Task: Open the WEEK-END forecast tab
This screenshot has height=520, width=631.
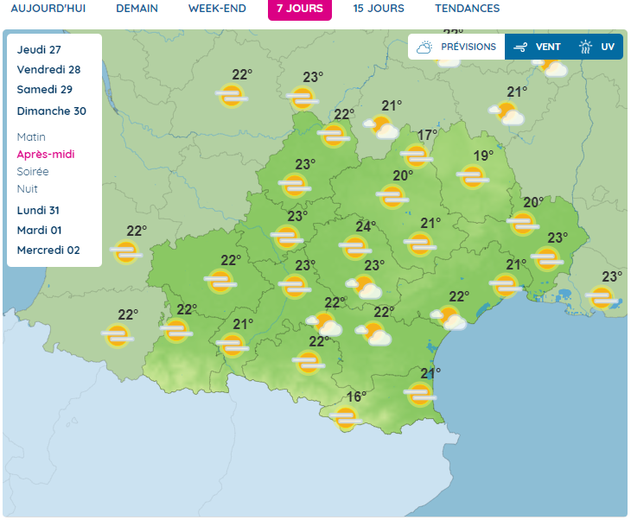Action: (x=217, y=9)
